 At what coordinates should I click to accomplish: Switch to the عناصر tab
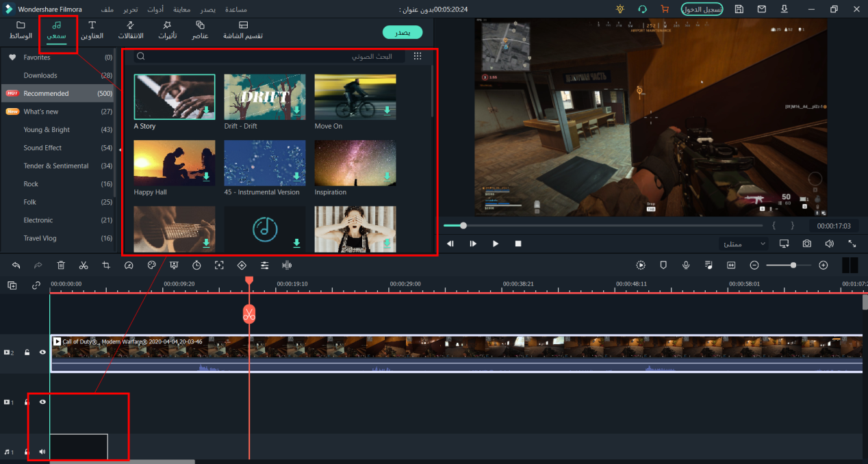[201, 30]
